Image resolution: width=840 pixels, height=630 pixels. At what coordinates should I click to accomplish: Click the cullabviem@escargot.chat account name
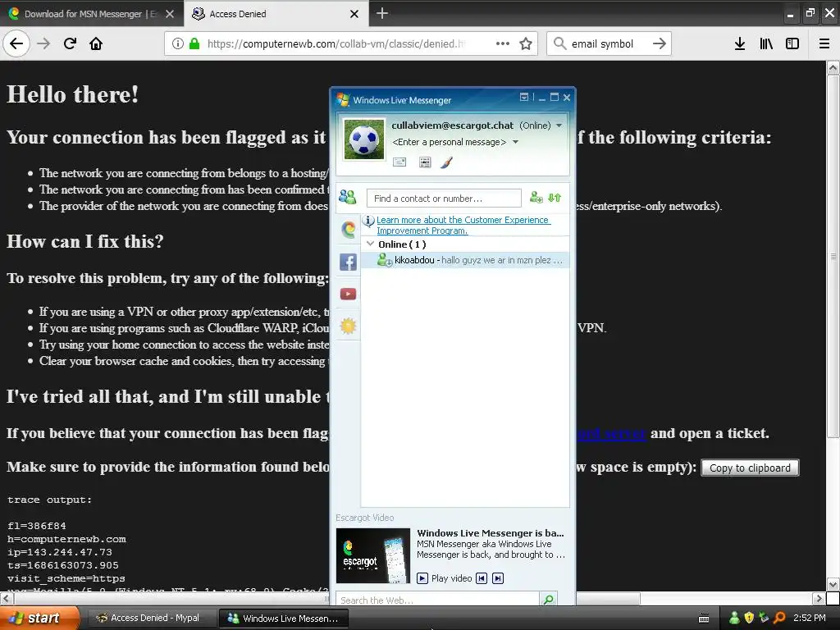click(x=452, y=126)
